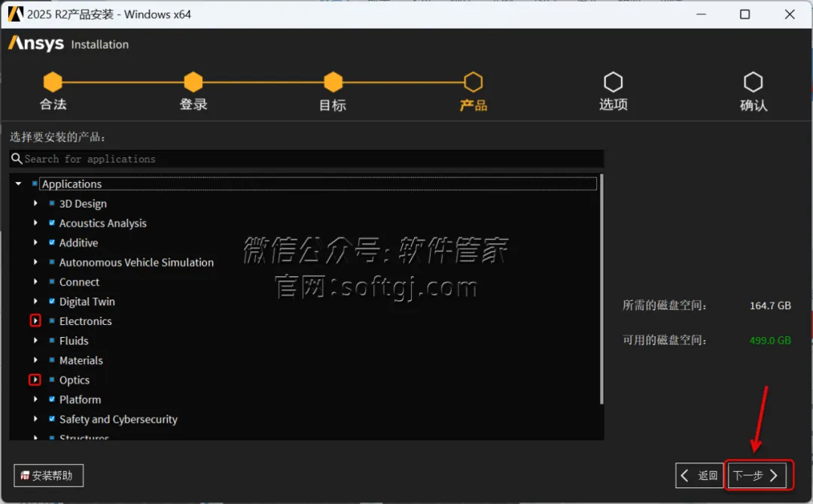Uncheck the Platform checkbox

pyautogui.click(x=52, y=399)
